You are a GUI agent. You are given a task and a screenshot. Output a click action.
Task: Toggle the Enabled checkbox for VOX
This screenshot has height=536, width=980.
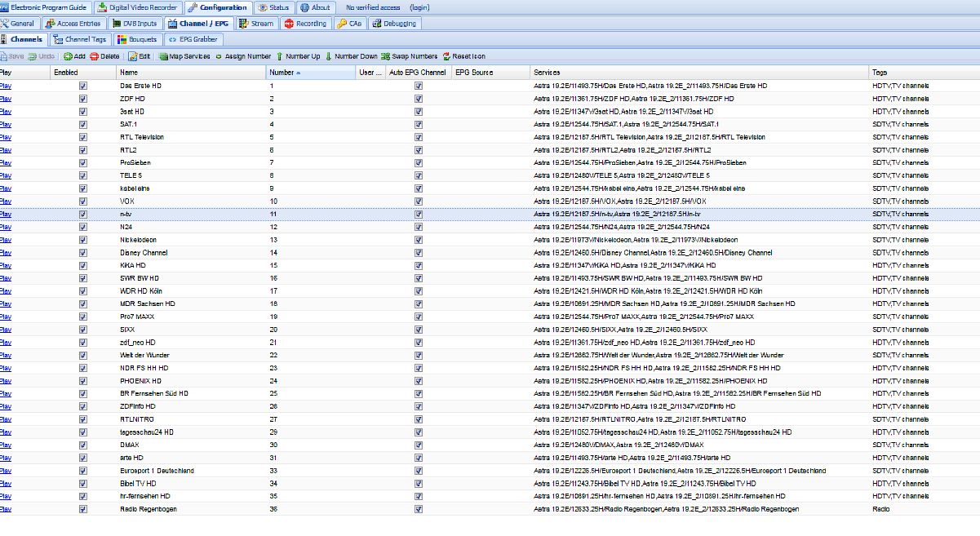coord(82,201)
